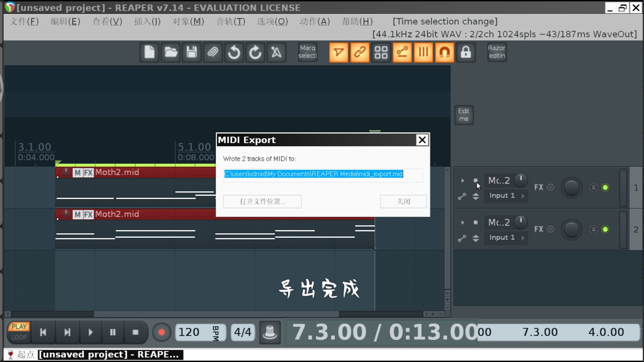Click the Marq selecti toolbar button

point(308,52)
